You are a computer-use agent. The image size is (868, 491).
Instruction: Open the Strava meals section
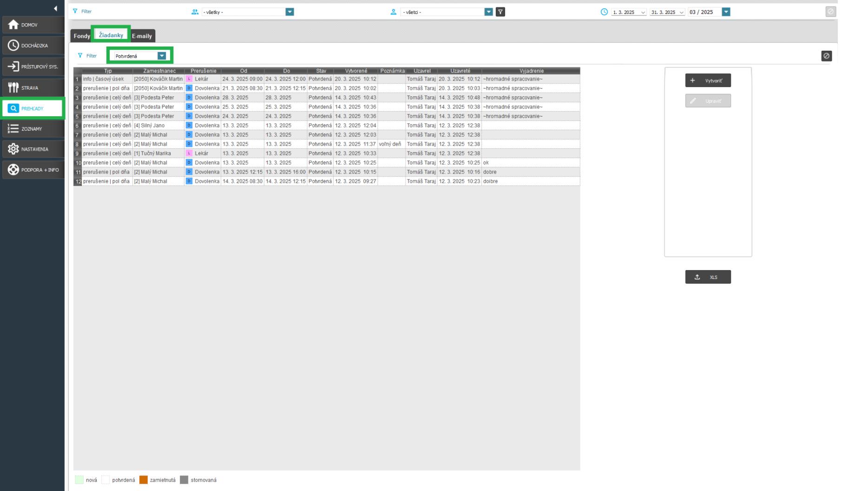(x=33, y=88)
